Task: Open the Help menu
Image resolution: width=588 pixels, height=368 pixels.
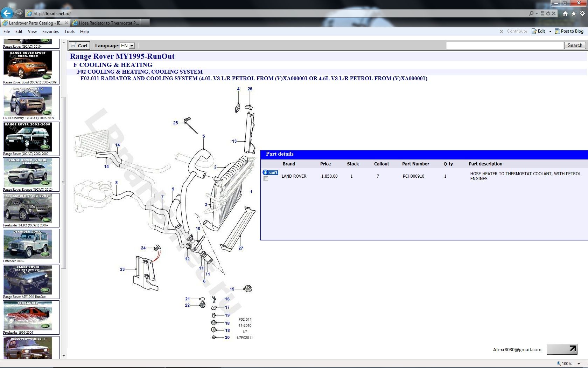Action: [x=84, y=32]
